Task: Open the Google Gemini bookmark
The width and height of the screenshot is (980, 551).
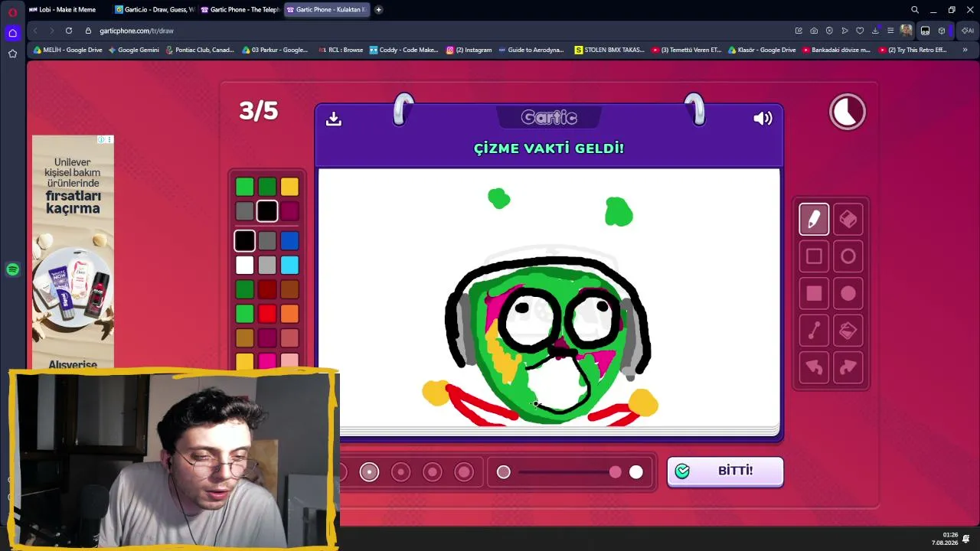Action: click(x=134, y=50)
